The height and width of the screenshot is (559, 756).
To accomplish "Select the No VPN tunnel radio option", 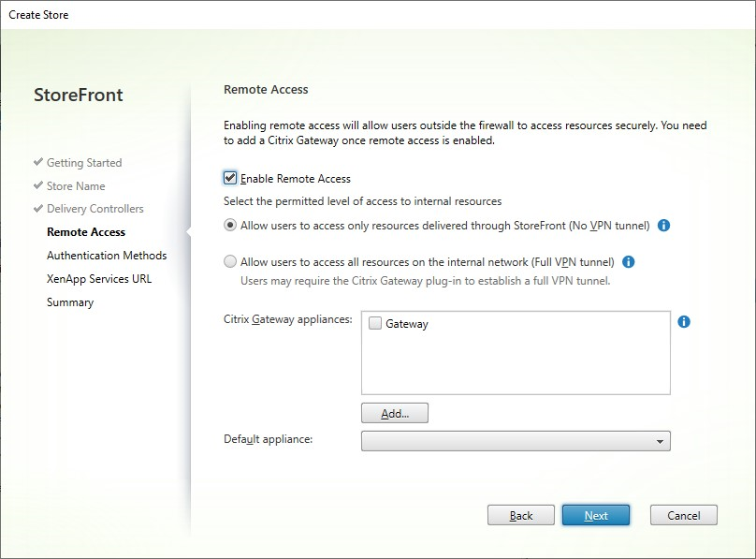I will (230, 226).
